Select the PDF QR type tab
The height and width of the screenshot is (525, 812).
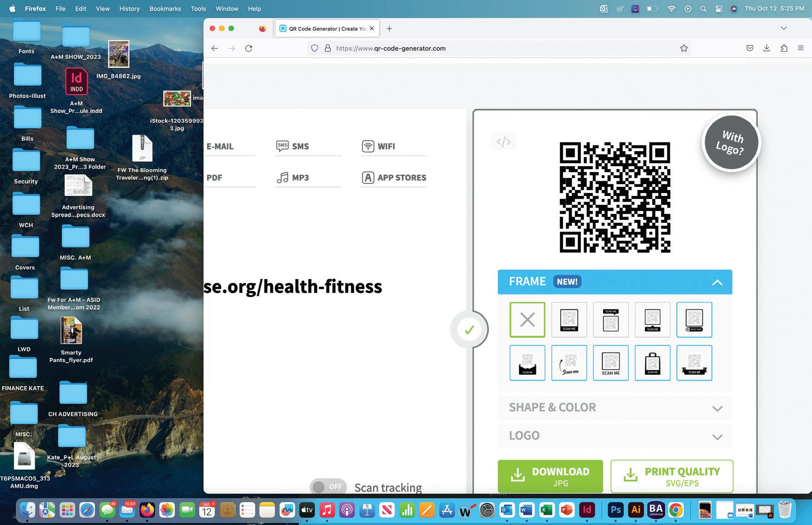pos(230,178)
